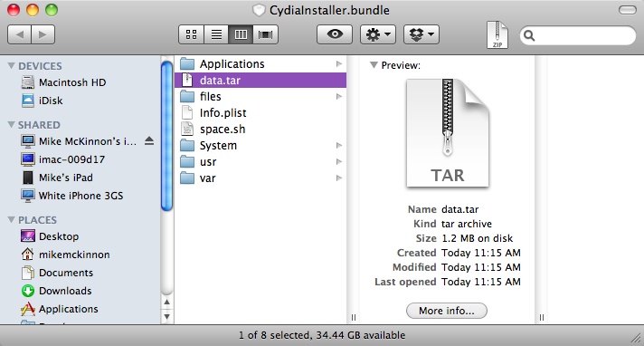Image resolution: width=644 pixels, height=346 pixels.
Task: Click the yellow minimize window button
Action: [33, 10]
